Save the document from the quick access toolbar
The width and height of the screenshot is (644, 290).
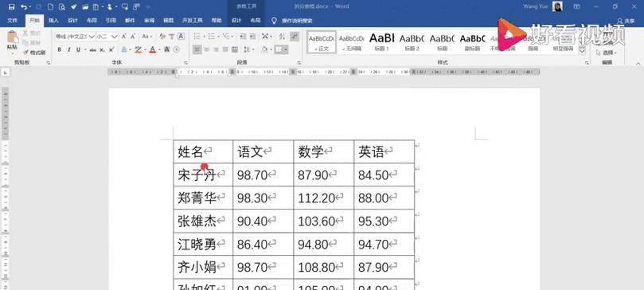pyautogui.click(x=11, y=6)
